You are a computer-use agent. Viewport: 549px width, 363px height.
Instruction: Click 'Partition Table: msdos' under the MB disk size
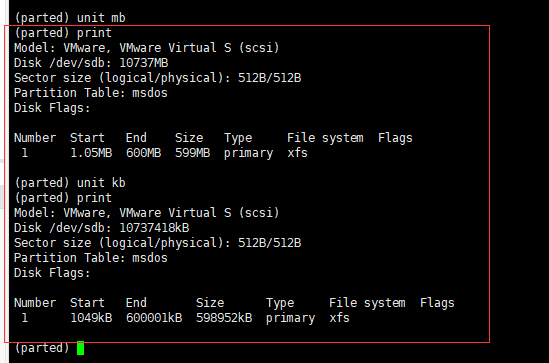[91, 93]
